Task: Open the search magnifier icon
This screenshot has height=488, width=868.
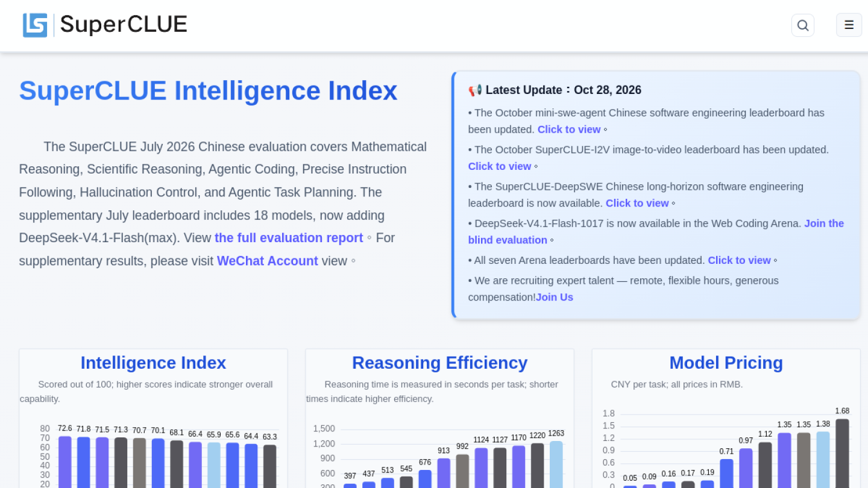Action: tap(803, 25)
